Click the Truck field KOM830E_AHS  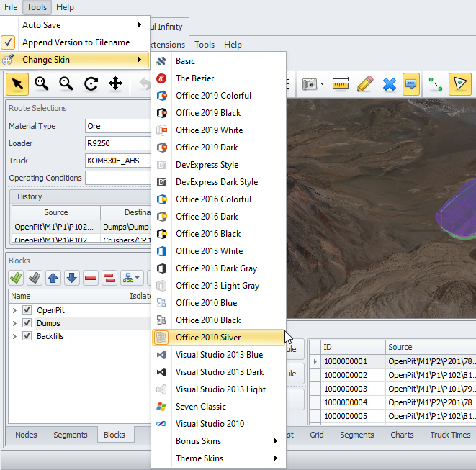coord(118,161)
